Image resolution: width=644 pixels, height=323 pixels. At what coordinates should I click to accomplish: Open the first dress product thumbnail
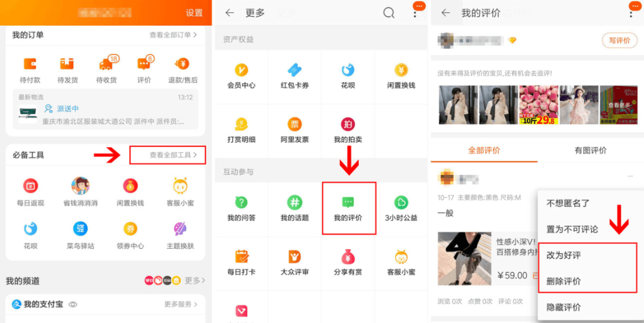[458, 105]
